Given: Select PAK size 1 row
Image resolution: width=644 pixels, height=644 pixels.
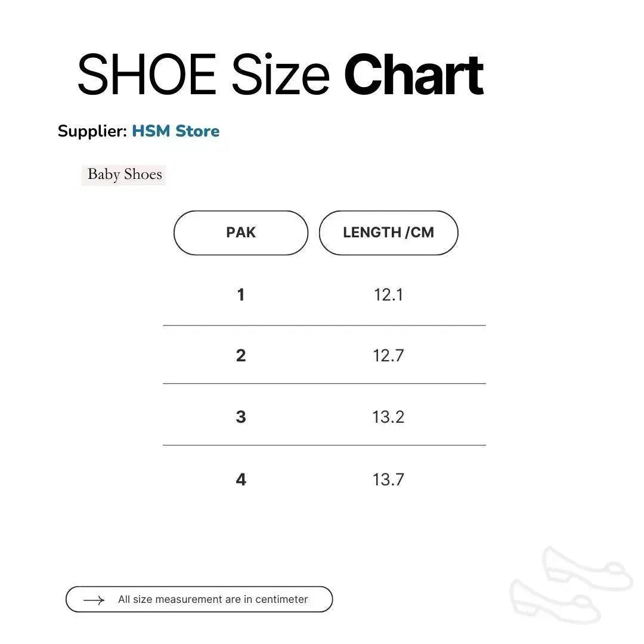Looking at the screenshot, I should point(241,295).
